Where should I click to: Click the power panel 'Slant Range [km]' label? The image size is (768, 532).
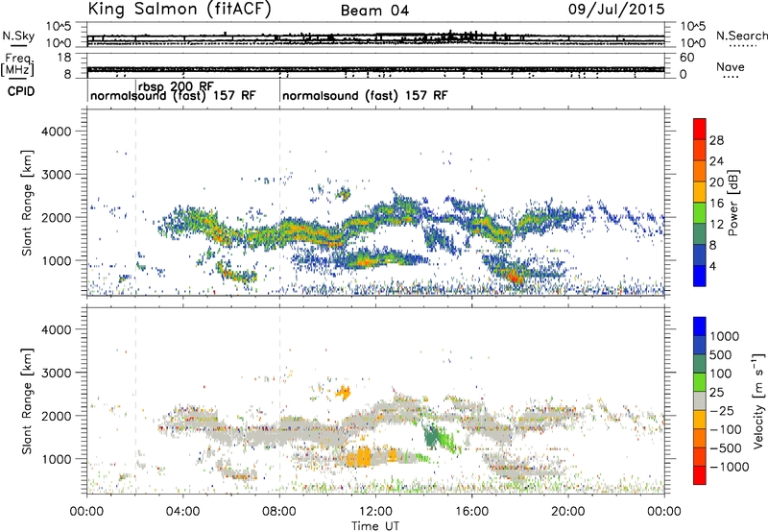tap(27, 203)
